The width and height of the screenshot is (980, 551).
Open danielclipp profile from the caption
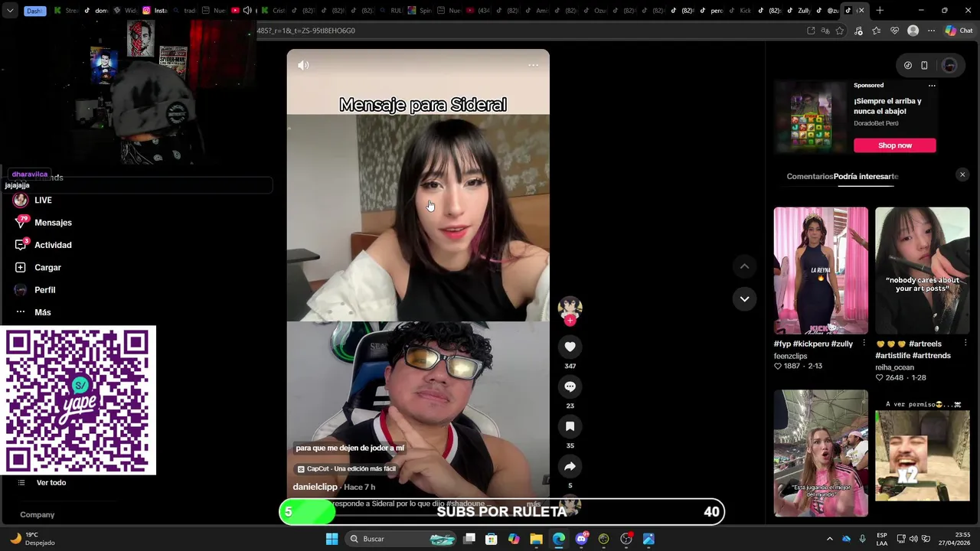pyautogui.click(x=315, y=487)
